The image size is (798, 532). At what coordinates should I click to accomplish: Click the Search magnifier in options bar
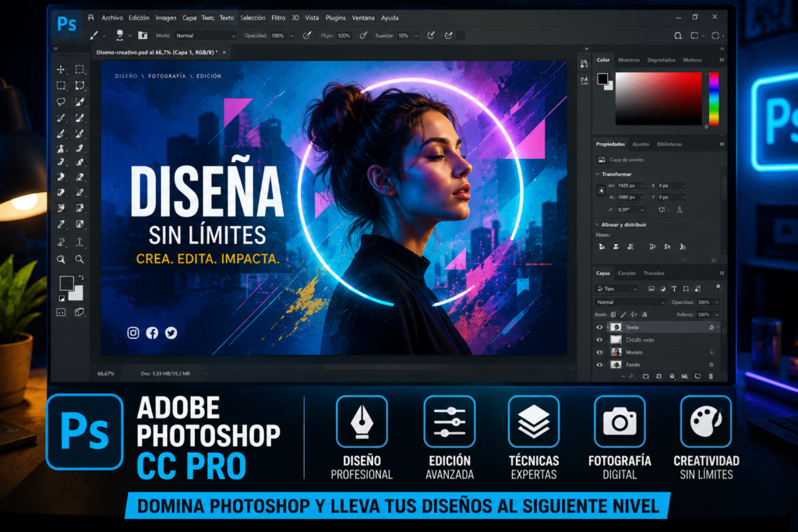(x=678, y=36)
